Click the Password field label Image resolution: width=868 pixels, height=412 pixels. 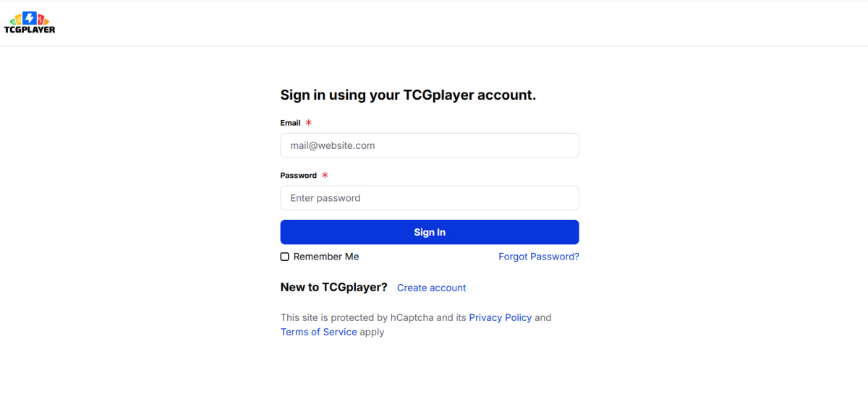298,175
